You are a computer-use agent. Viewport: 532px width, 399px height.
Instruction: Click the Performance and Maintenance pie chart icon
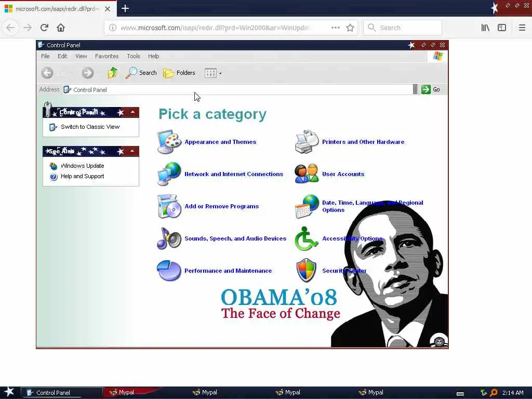169,270
